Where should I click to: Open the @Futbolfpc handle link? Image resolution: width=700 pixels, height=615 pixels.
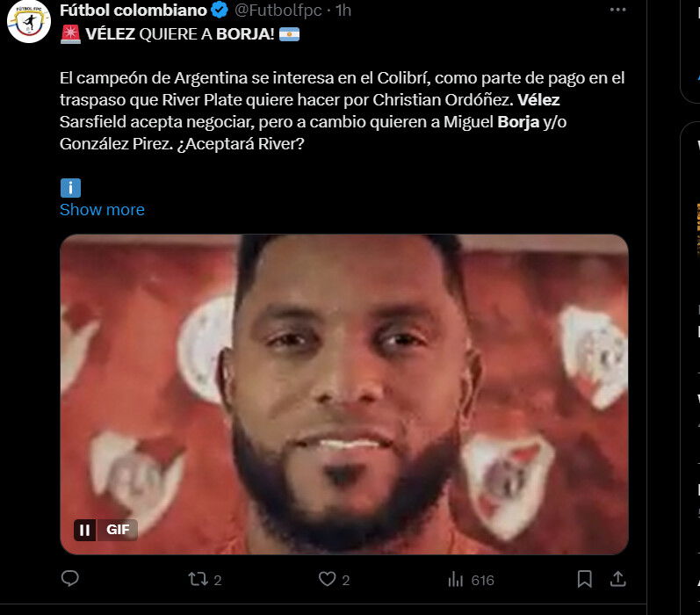[x=278, y=10]
